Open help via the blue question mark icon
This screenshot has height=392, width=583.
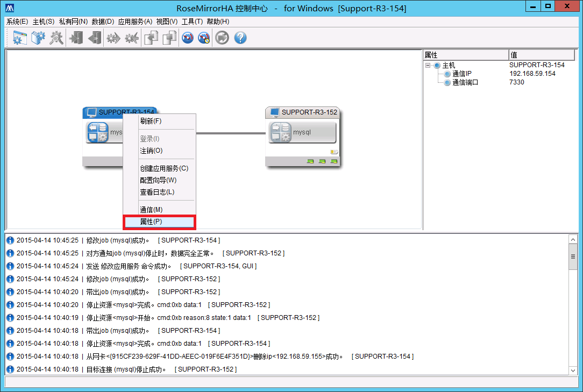[x=240, y=38]
